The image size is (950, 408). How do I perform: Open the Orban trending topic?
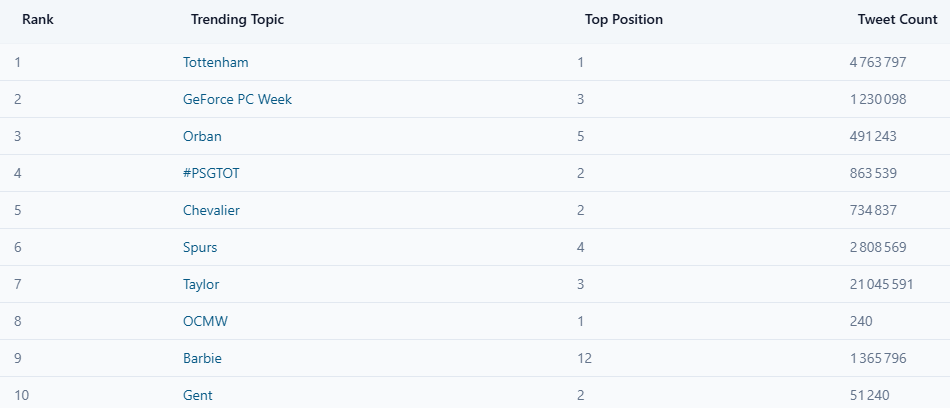coord(202,136)
